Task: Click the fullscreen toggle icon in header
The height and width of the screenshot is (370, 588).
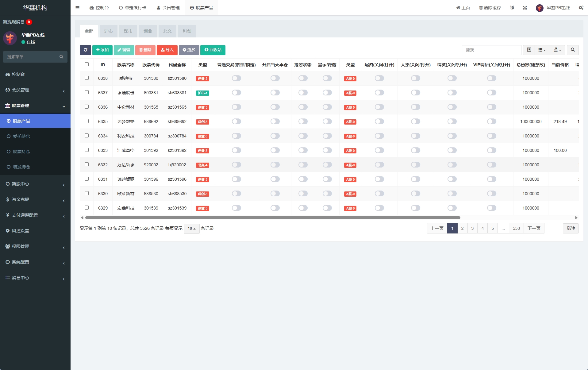Action: coord(525,8)
